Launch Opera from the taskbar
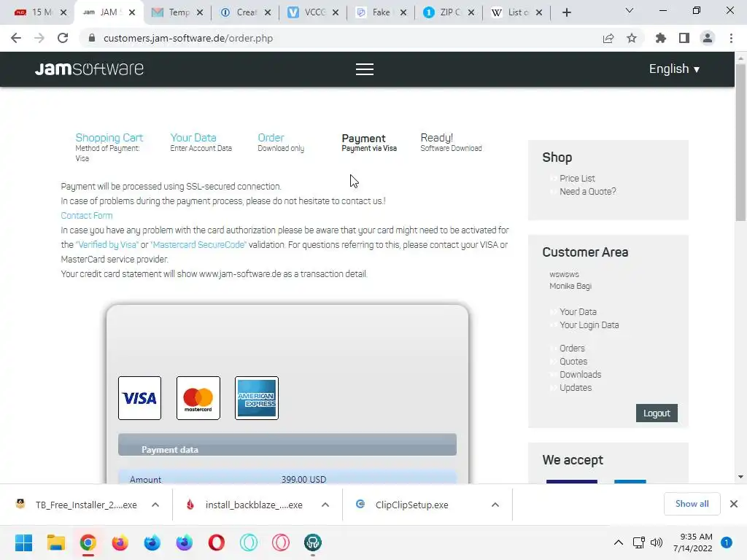The width and height of the screenshot is (747, 560). point(216,542)
